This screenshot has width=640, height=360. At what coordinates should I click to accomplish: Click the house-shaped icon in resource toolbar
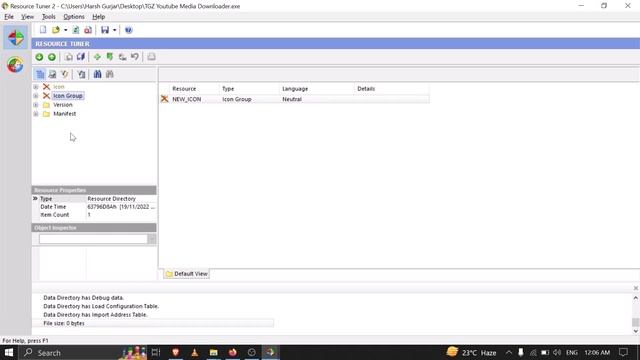[69, 57]
